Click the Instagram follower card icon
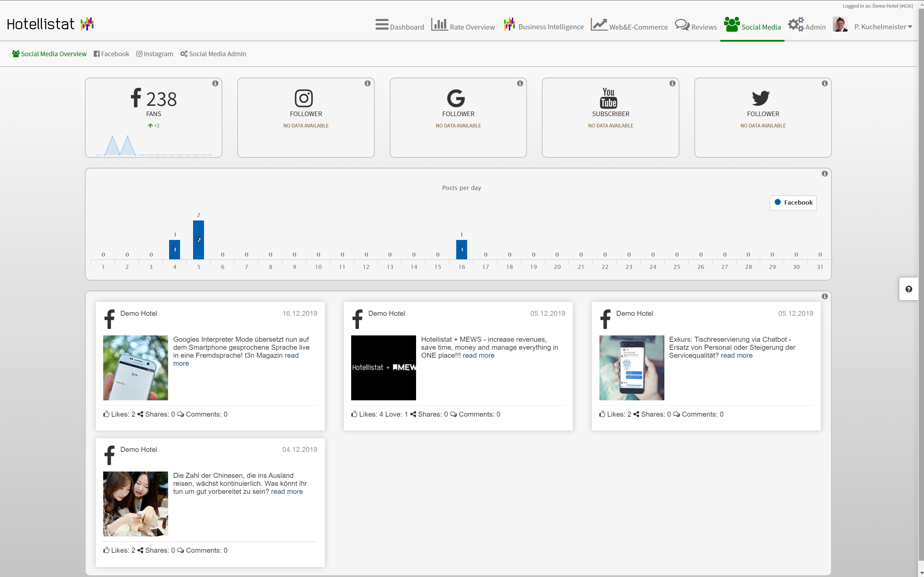The width and height of the screenshot is (924, 577). pyautogui.click(x=304, y=98)
